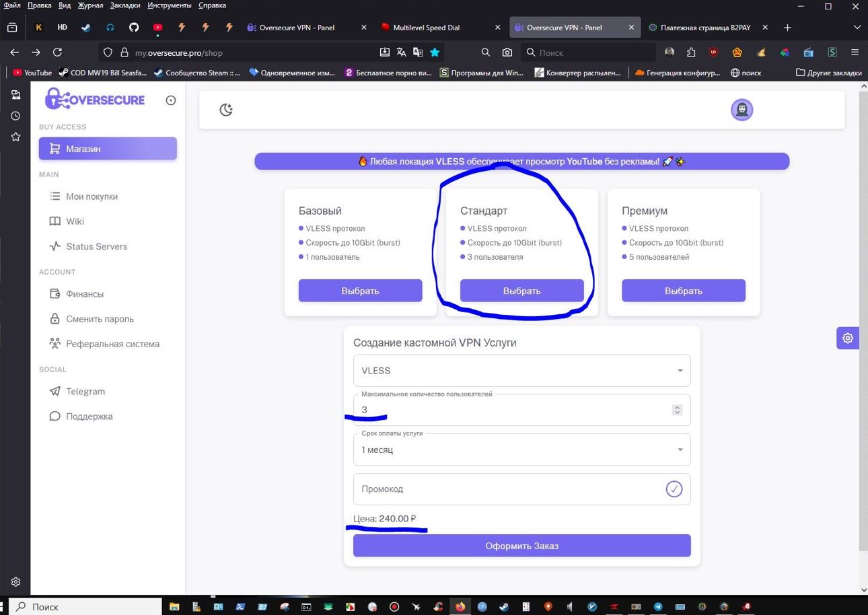Image resolution: width=868 pixels, height=615 pixels.
Task: Click the Оформить Заказ button
Action: click(x=522, y=546)
